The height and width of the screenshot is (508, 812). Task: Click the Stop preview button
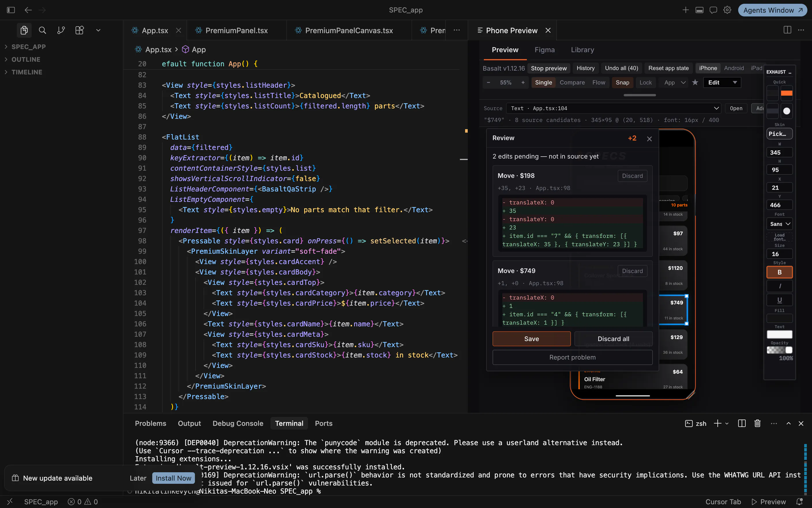point(549,68)
